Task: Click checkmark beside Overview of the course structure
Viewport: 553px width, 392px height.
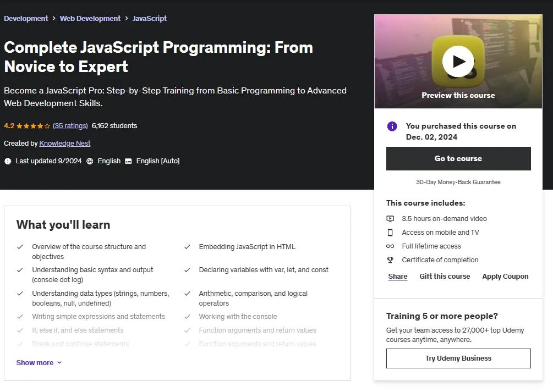Action: point(20,247)
